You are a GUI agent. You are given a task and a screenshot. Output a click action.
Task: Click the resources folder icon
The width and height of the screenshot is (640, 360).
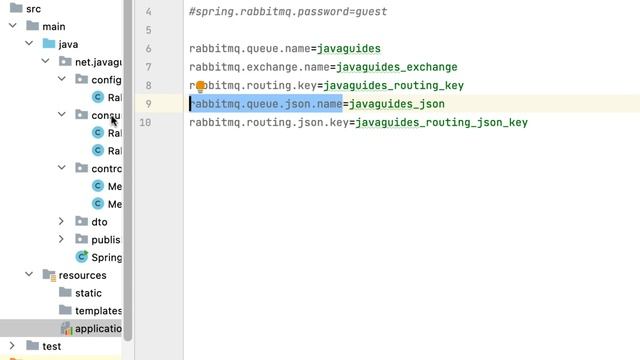pyautogui.click(x=49, y=275)
